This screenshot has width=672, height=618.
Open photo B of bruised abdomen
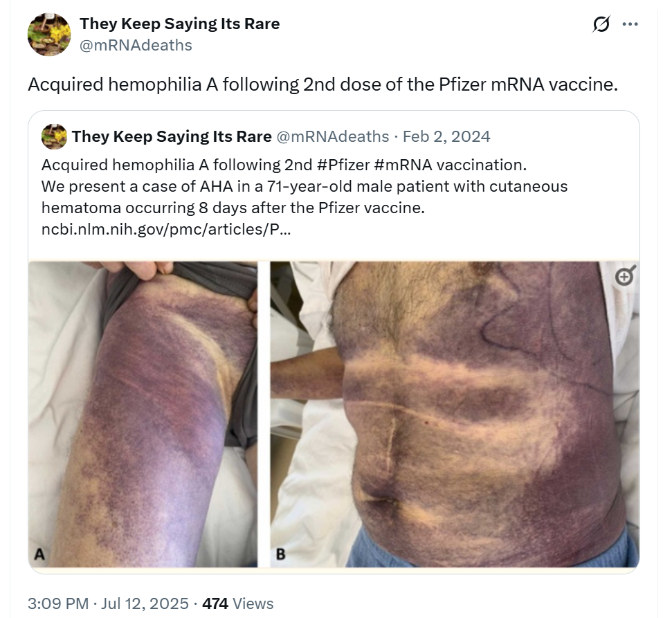(x=455, y=415)
